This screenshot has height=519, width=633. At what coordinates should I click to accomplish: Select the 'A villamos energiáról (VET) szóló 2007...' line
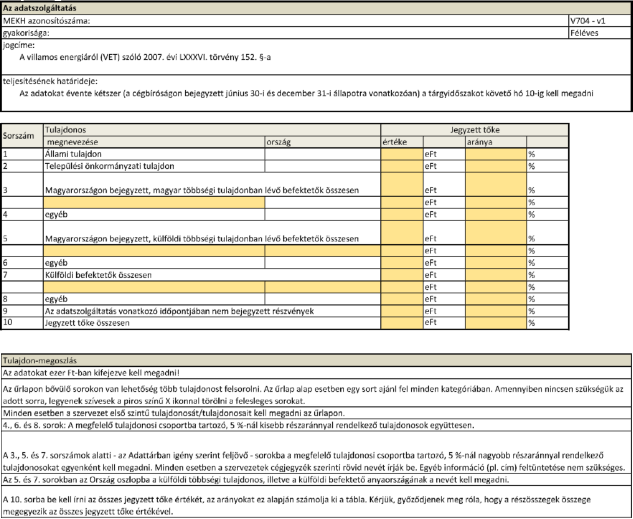[145, 57]
